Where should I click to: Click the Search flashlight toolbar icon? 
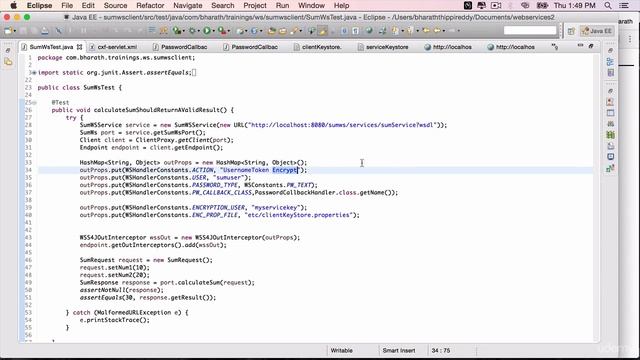click(295, 31)
